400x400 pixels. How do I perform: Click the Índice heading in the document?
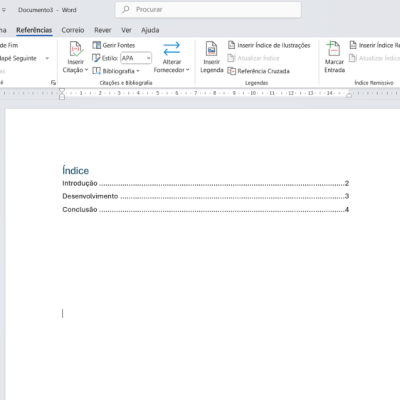tap(76, 170)
